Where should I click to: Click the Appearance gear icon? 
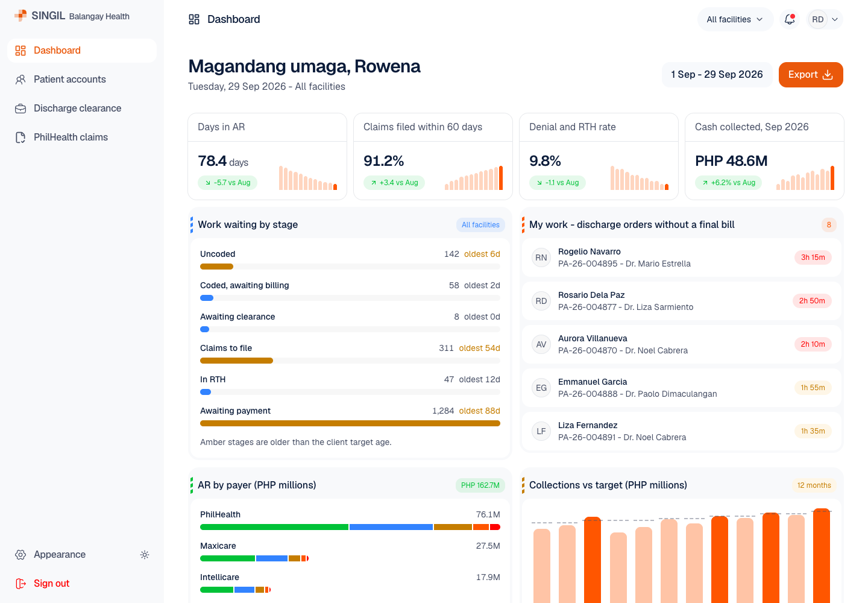point(20,555)
